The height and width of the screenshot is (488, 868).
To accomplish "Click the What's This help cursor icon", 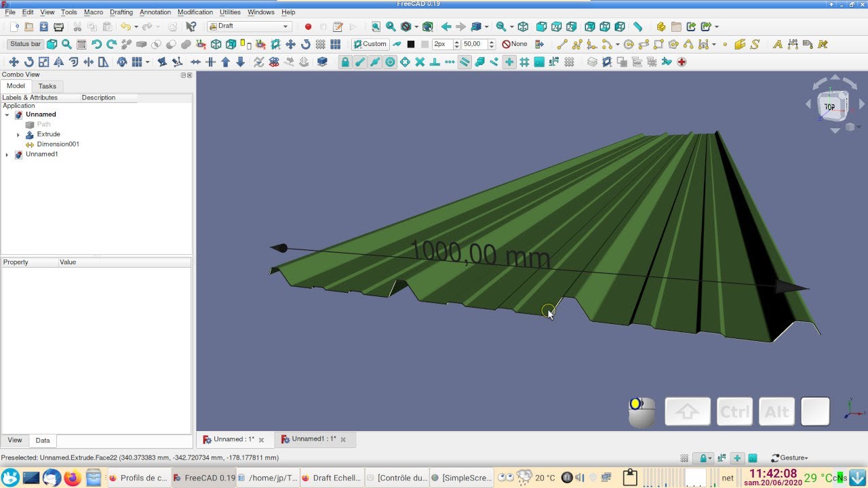I will click(x=191, y=26).
